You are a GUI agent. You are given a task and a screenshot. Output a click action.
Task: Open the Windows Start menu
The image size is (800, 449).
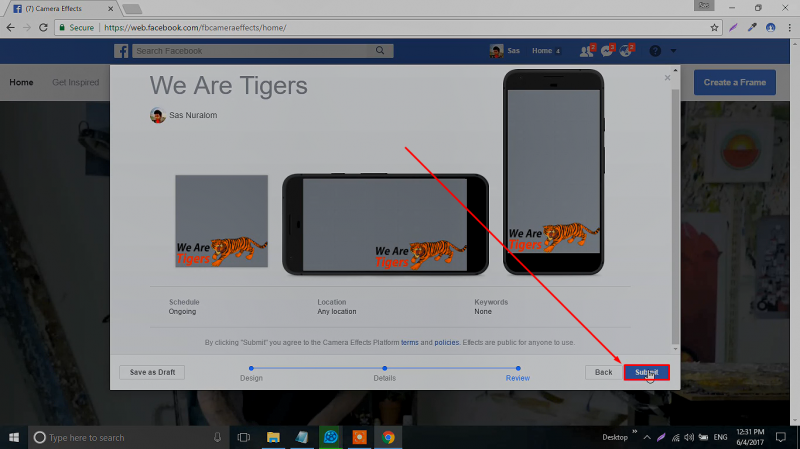point(14,437)
